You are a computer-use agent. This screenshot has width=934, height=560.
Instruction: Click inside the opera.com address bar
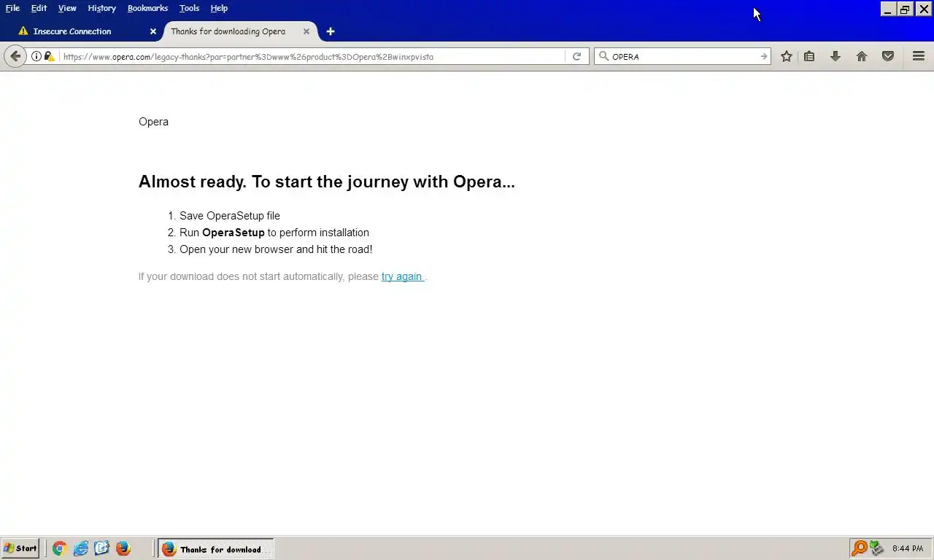point(312,56)
